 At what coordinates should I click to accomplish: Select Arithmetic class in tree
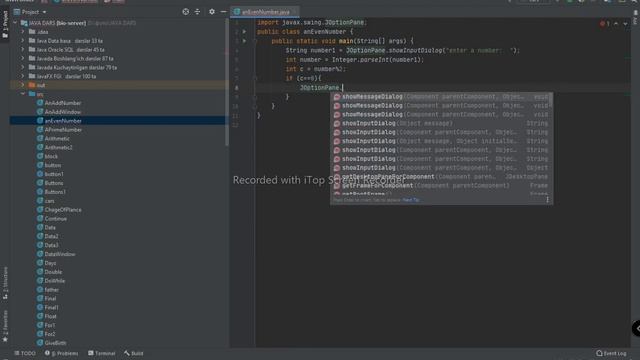(x=57, y=139)
